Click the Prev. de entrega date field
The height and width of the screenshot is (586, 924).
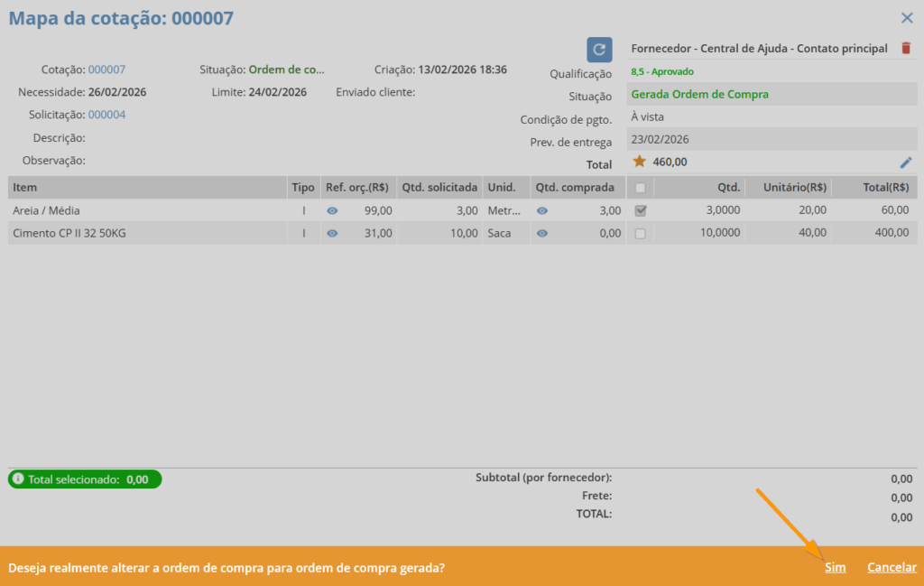(771, 140)
